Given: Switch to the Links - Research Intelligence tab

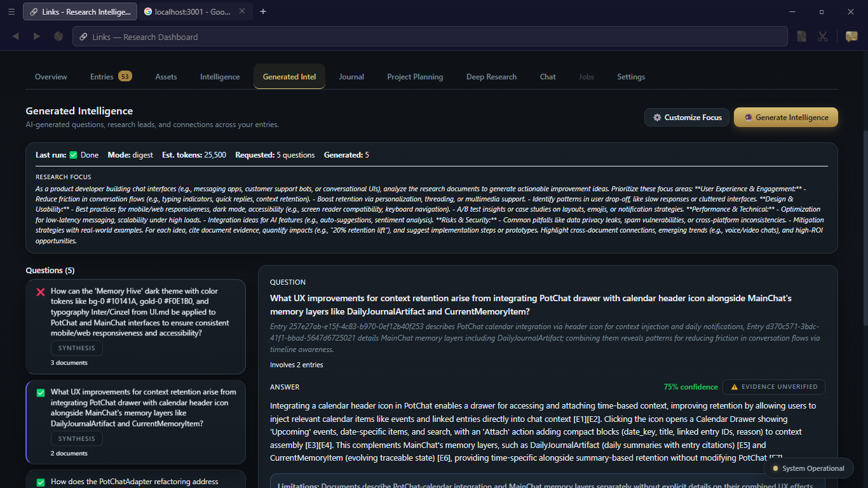Looking at the screenshot, I should [x=80, y=11].
